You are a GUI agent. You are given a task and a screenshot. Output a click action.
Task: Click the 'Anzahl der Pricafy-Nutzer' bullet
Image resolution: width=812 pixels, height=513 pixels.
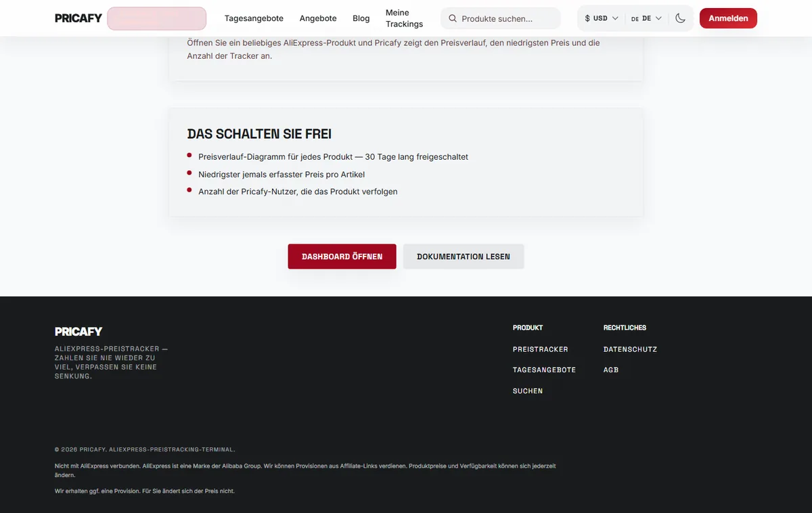pyautogui.click(x=298, y=192)
